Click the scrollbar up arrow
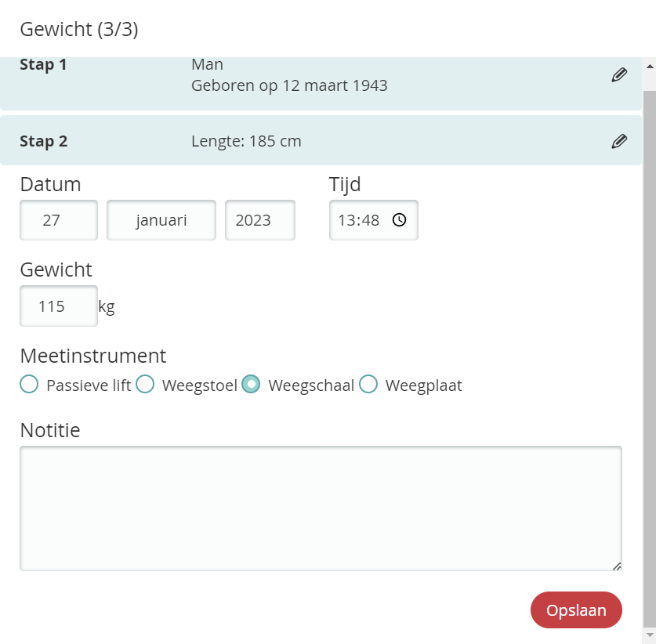The width and height of the screenshot is (656, 644). click(x=649, y=66)
